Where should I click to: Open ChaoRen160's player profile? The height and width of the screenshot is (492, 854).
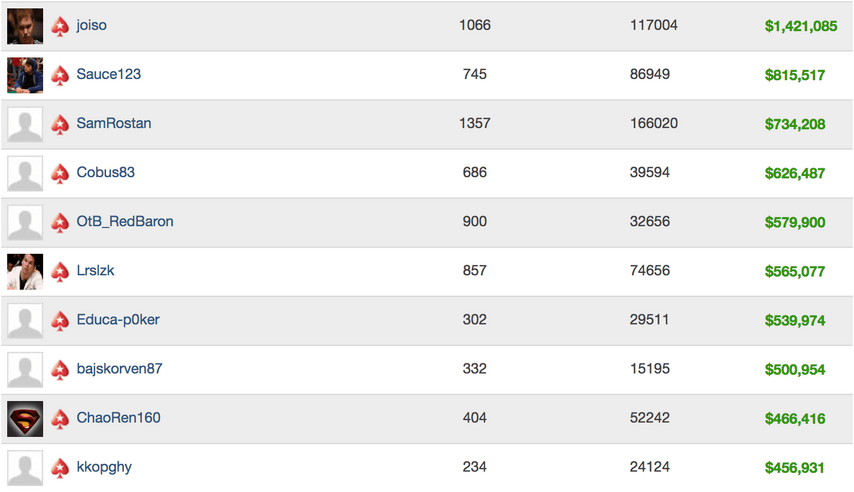(118, 418)
